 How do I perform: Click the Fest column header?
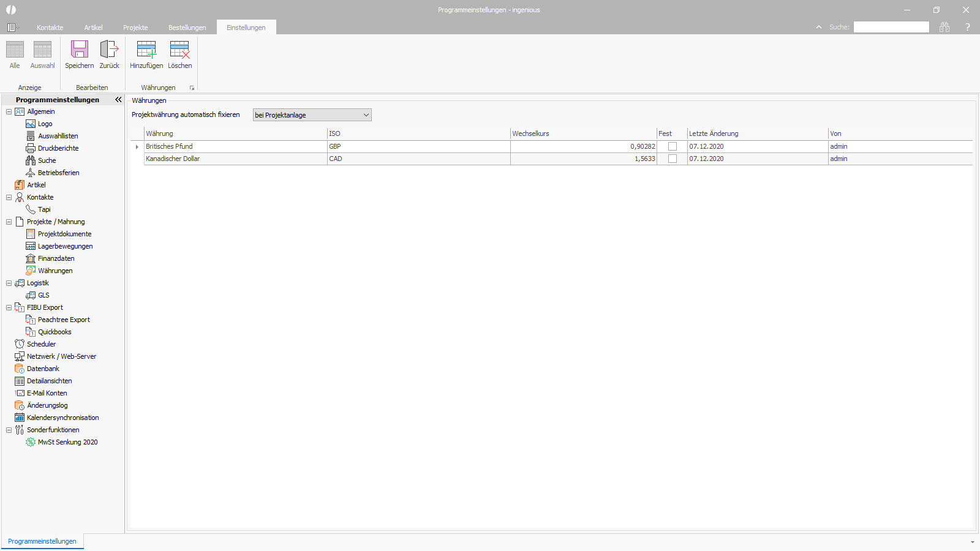click(x=672, y=133)
